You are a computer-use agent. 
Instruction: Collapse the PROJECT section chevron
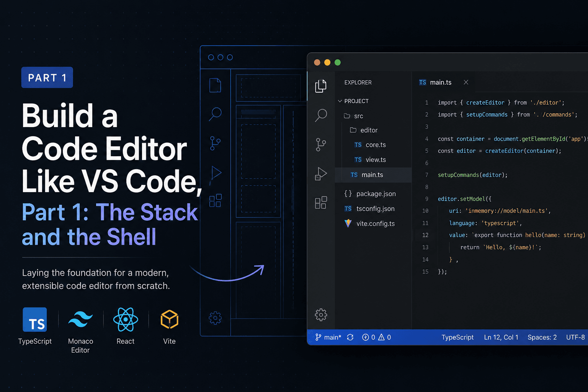pos(340,101)
